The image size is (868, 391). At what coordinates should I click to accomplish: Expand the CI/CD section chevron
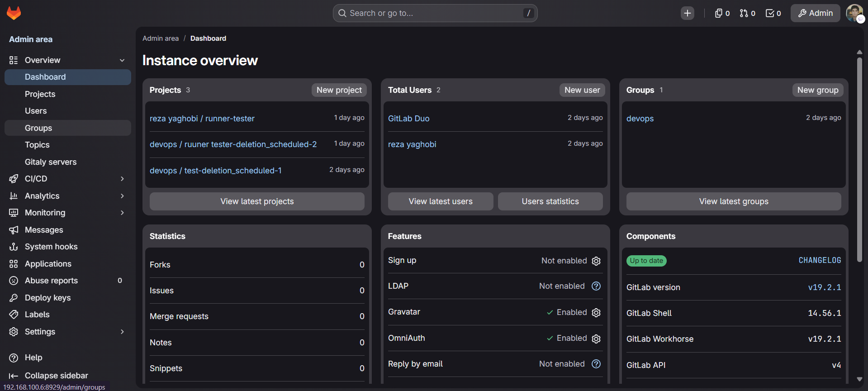[122, 179]
